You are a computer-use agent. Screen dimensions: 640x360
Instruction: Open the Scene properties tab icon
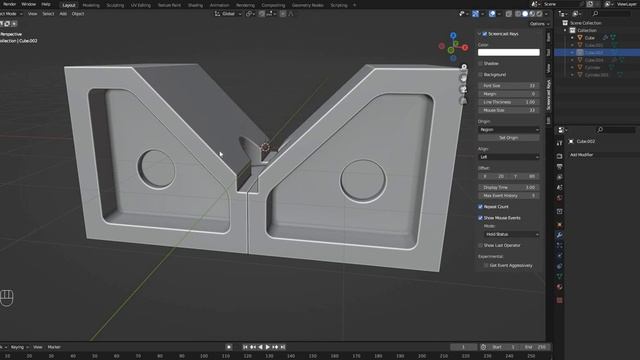click(560, 187)
